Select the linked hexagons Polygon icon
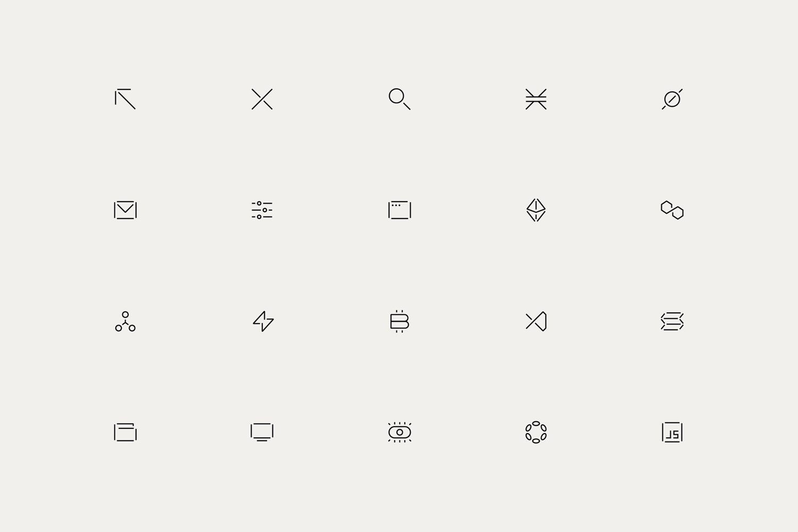The image size is (798, 532). [672, 210]
